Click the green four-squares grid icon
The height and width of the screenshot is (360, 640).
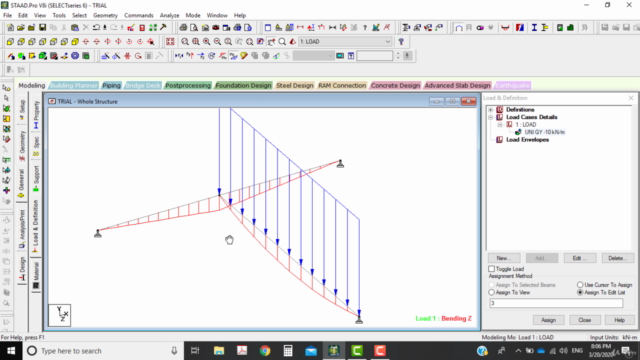point(153,28)
